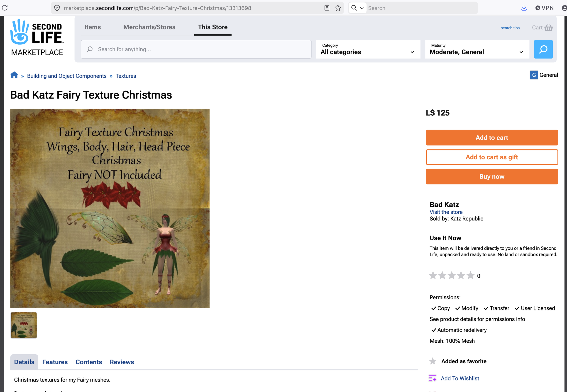Click the Add To Wishlist list icon

pyautogui.click(x=432, y=378)
